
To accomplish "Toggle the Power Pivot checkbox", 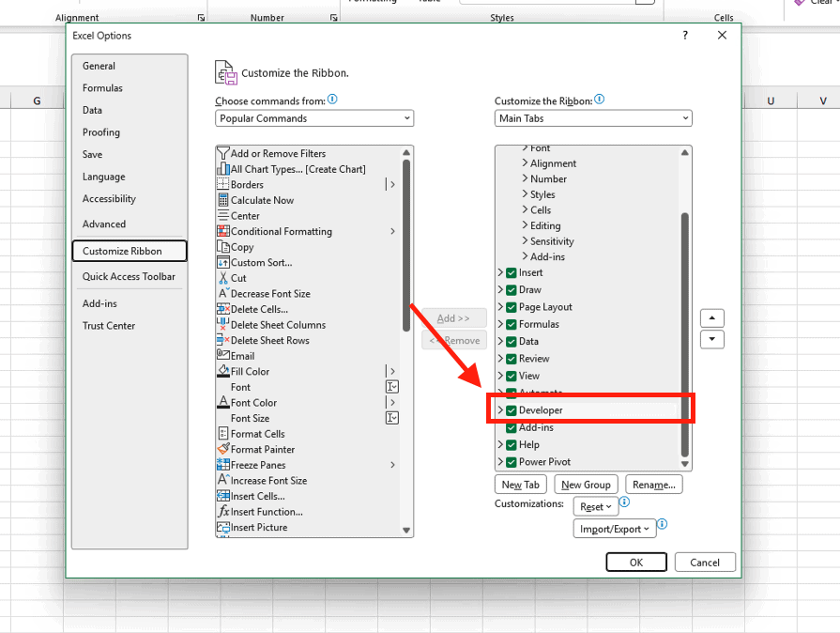I will coord(512,462).
